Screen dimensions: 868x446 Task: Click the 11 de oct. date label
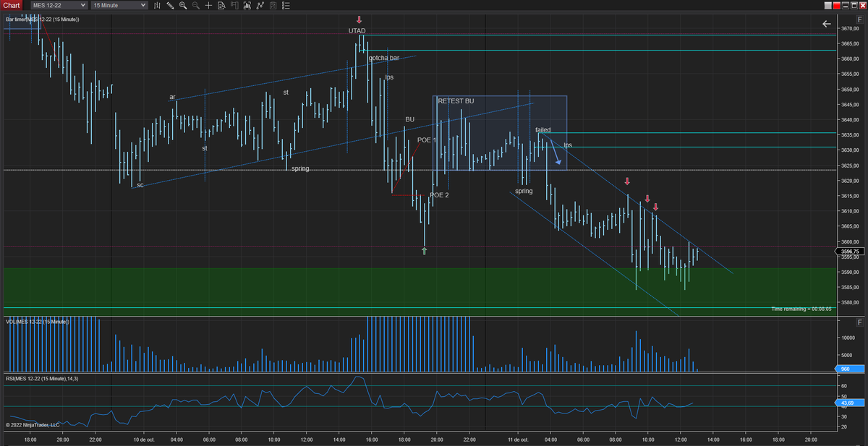coord(519,439)
